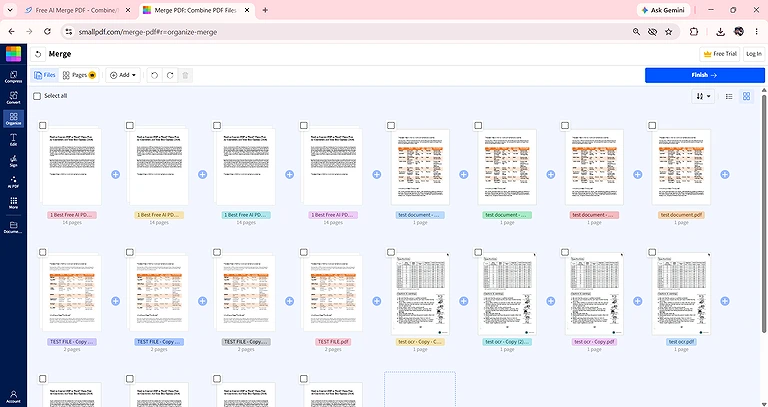This screenshot has width=768, height=407.
Task: Click plus icon after test document.pdf
Action: pyautogui.click(x=724, y=174)
